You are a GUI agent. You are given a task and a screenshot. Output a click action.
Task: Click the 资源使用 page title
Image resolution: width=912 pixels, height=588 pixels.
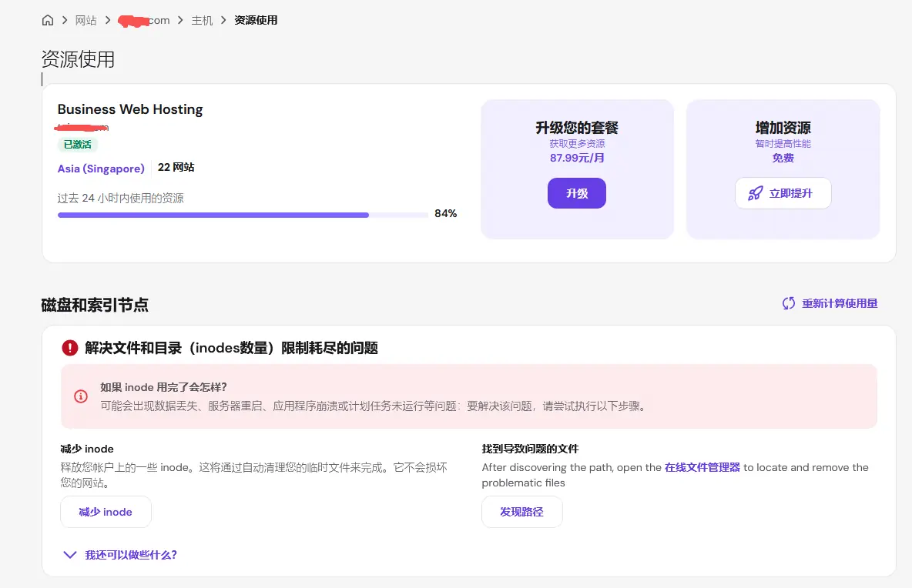pyautogui.click(x=78, y=59)
